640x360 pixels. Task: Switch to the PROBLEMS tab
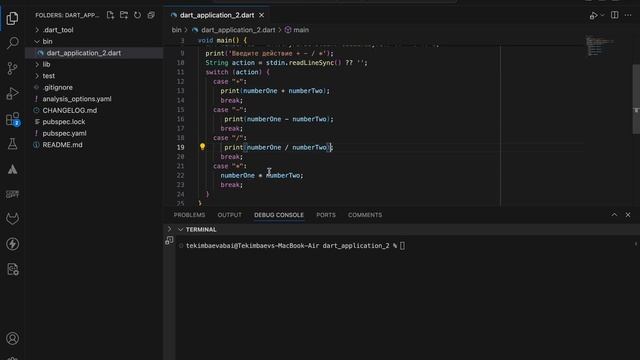point(189,215)
